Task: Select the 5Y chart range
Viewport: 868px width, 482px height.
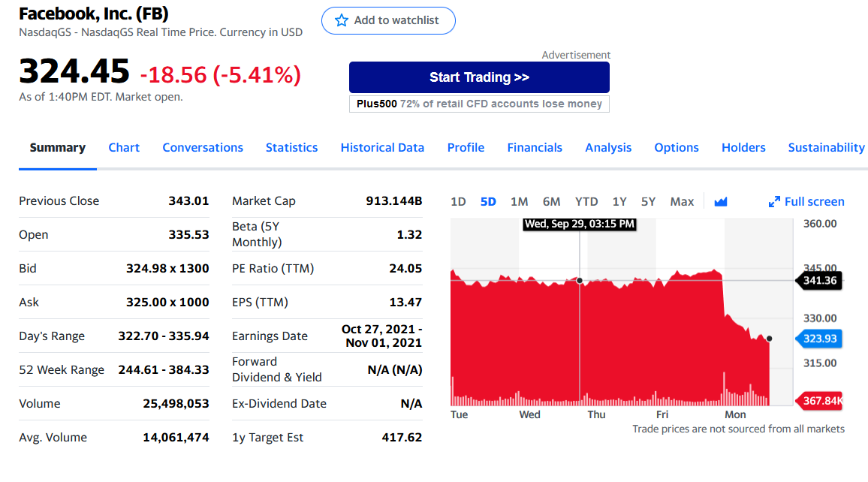Action: point(648,202)
